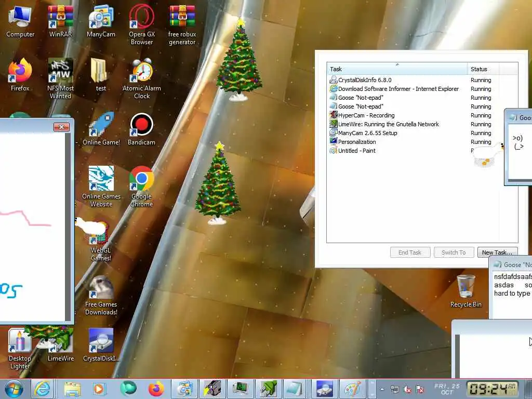The height and width of the screenshot is (399, 532).
Task: Close the Paint window with red X
Action: click(x=61, y=127)
